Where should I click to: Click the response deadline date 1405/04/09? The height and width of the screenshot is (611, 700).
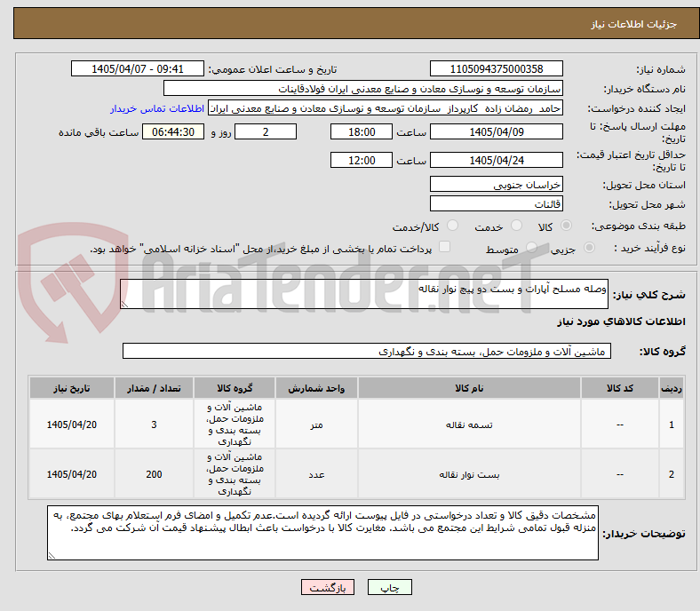tap(496, 131)
